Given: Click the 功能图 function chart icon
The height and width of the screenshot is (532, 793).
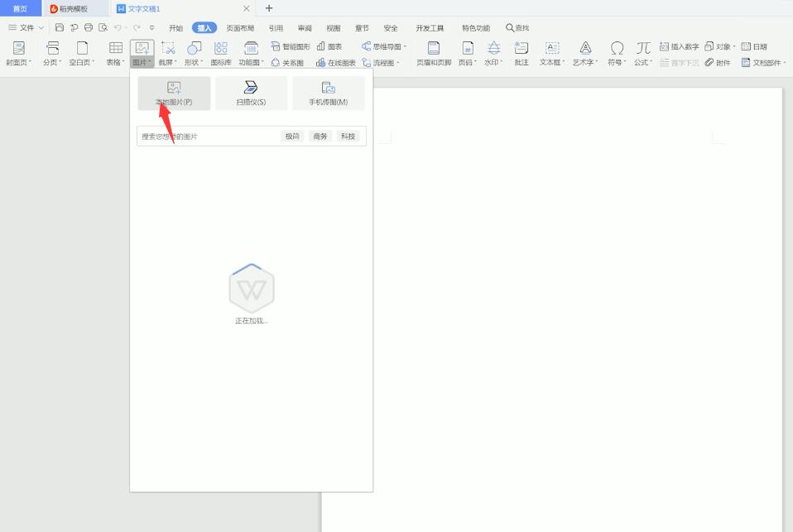Looking at the screenshot, I should coord(252,48).
